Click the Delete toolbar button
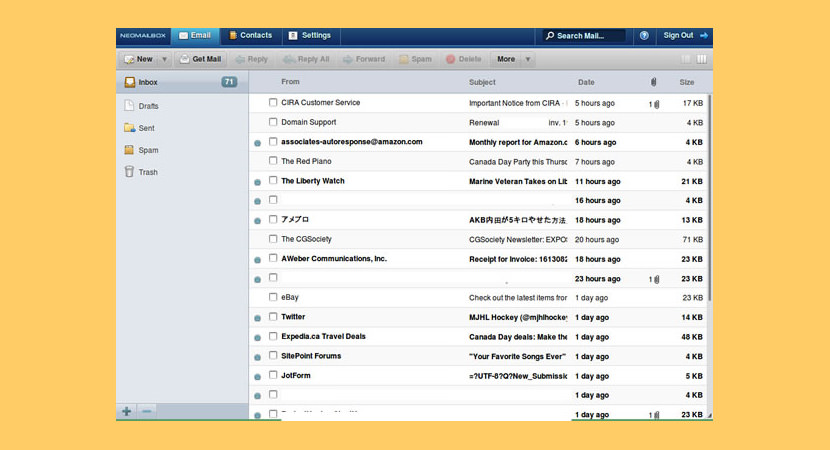This screenshot has height=450, width=830. pos(464,59)
